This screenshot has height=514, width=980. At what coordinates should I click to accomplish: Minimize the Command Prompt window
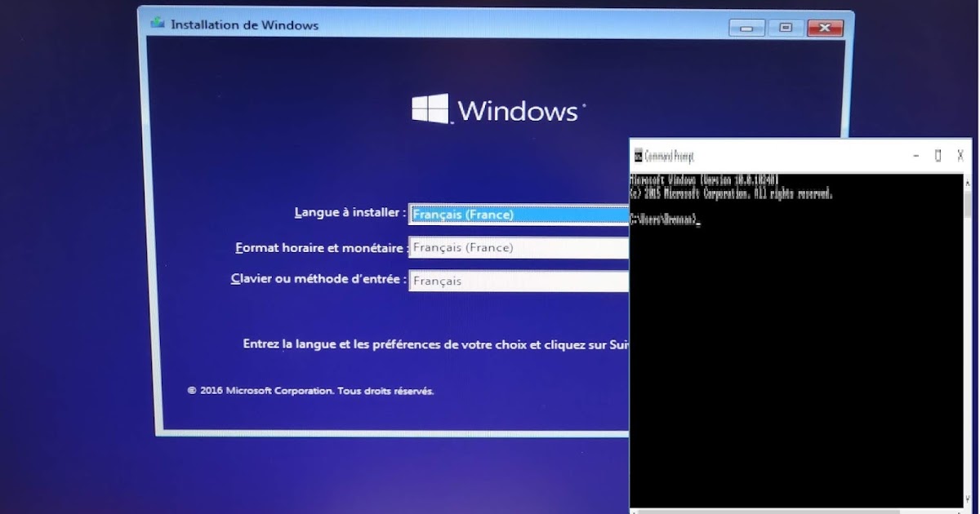(917, 156)
